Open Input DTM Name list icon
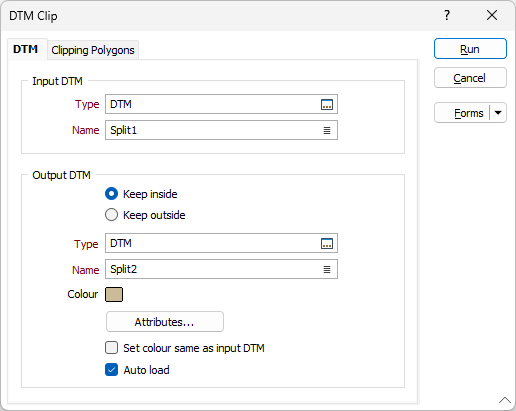Screen dimensions: 516x411 point(327,130)
